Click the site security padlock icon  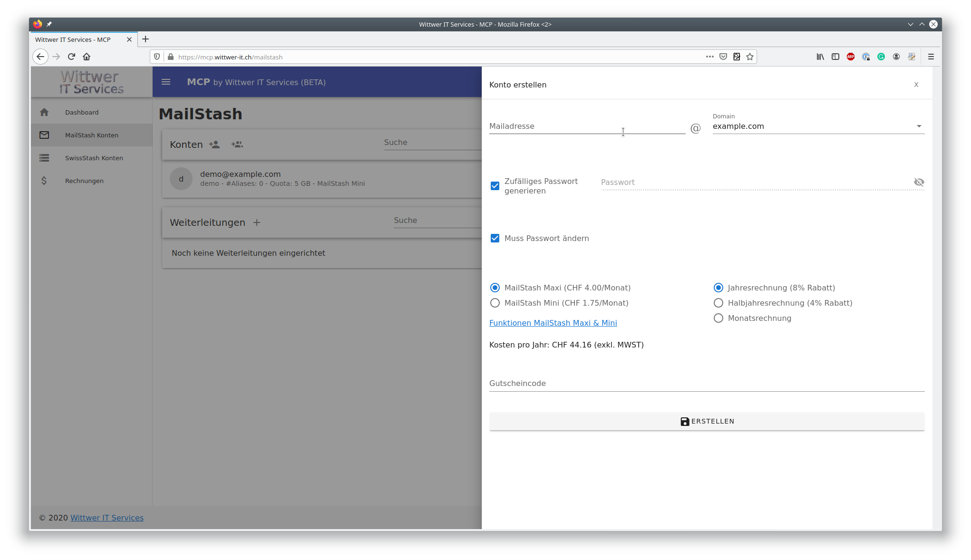tap(171, 57)
